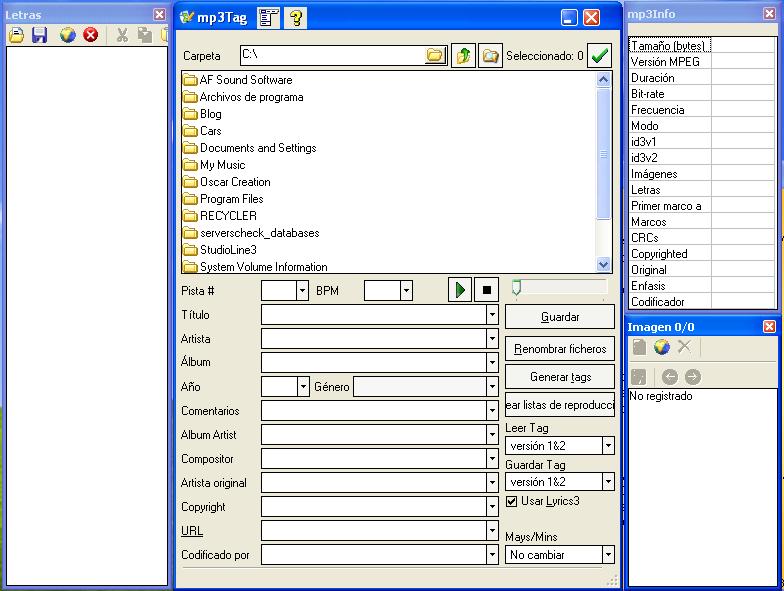This screenshot has height=591, width=784.
Task: Select the Oscar Creation folder
Action: tap(226, 182)
